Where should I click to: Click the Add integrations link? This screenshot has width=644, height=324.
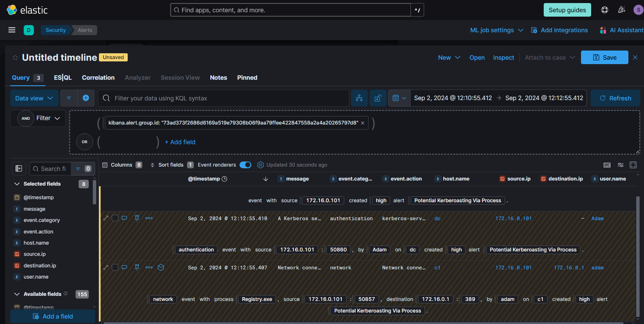click(559, 30)
